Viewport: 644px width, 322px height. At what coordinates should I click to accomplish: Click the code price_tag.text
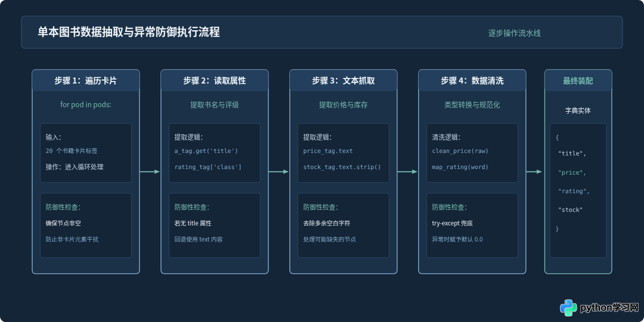click(328, 151)
